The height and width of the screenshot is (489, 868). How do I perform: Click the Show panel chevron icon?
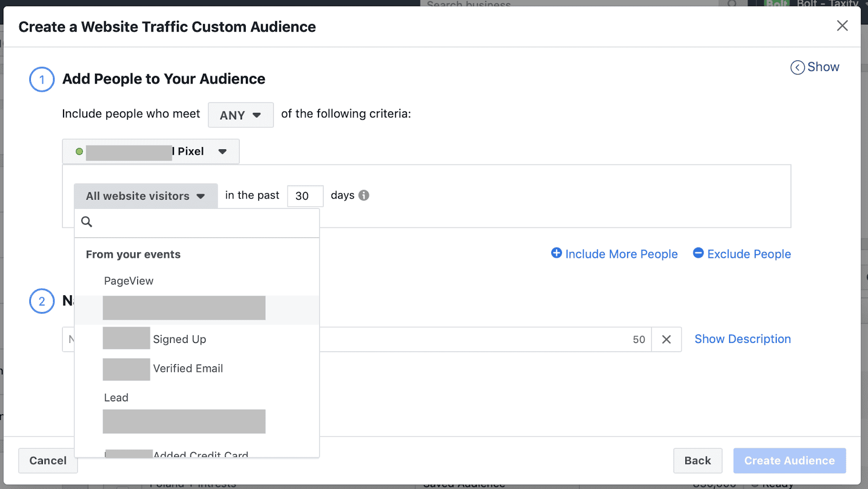coord(797,67)
